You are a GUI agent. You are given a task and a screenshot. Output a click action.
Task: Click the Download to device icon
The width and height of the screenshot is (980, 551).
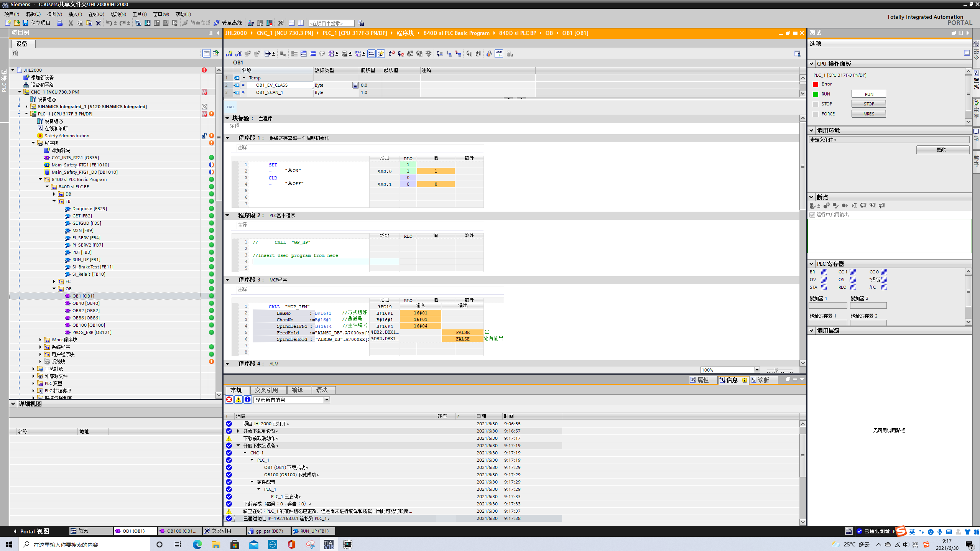click(148, 23)
